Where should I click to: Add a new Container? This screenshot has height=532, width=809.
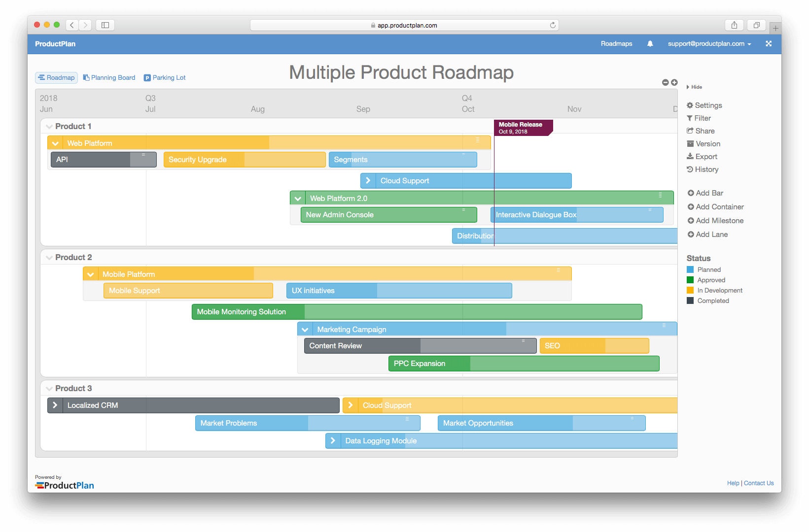pos(719,206)
